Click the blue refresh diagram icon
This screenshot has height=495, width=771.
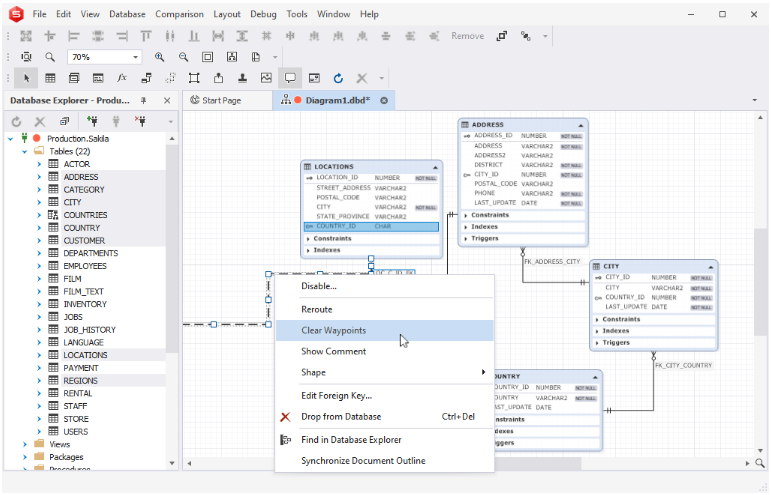point(338,78)
